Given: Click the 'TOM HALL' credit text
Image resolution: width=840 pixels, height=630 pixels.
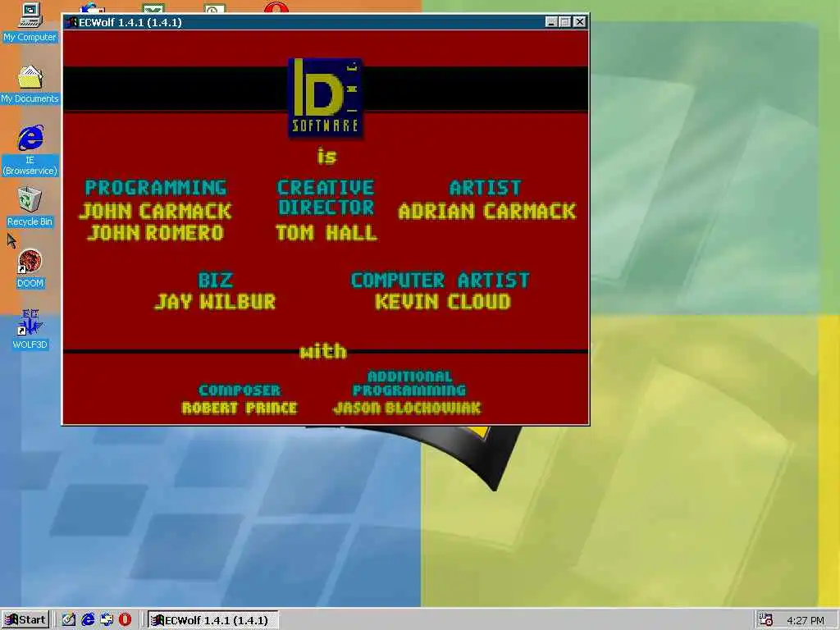Looking at the screenshot, I should (326, 232).
